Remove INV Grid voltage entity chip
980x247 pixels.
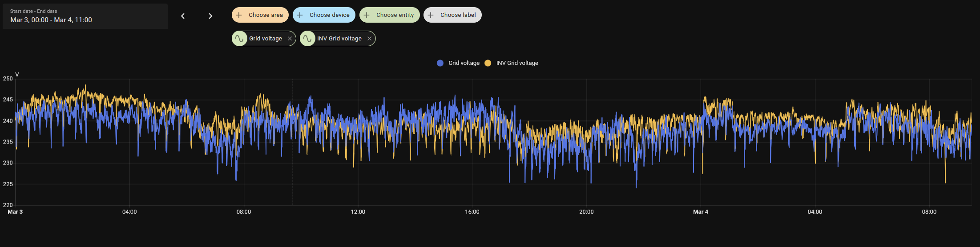pyautogui.click(x=369, y=39)
